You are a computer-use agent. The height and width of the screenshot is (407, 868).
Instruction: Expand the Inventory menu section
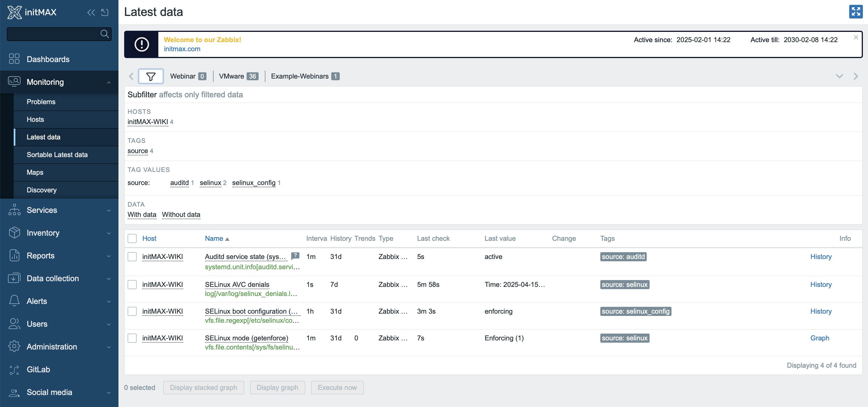pos(108,233)
